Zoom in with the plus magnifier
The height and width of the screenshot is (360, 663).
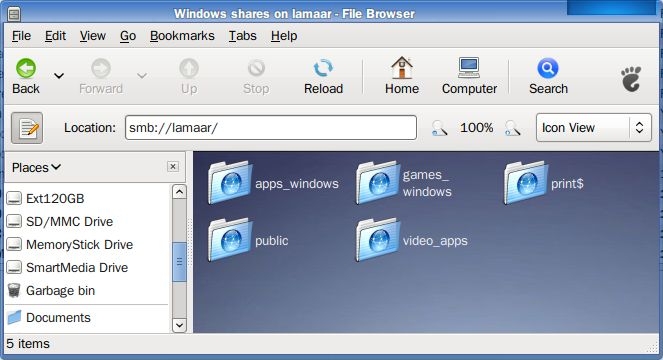coord(512,128)
